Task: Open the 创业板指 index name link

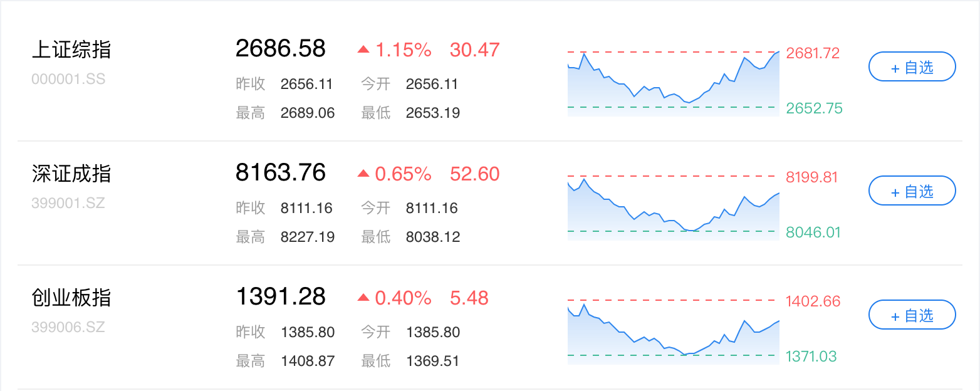Action: pyautogui.click(x=71, y=298)
